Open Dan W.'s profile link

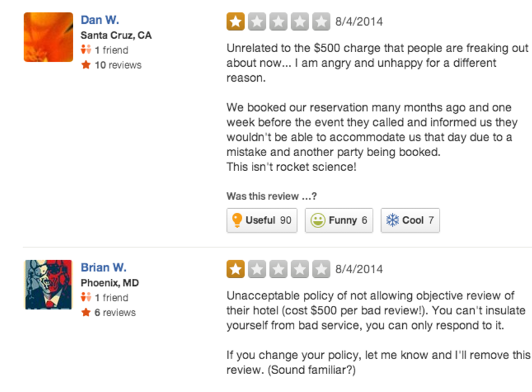[100, 20]
